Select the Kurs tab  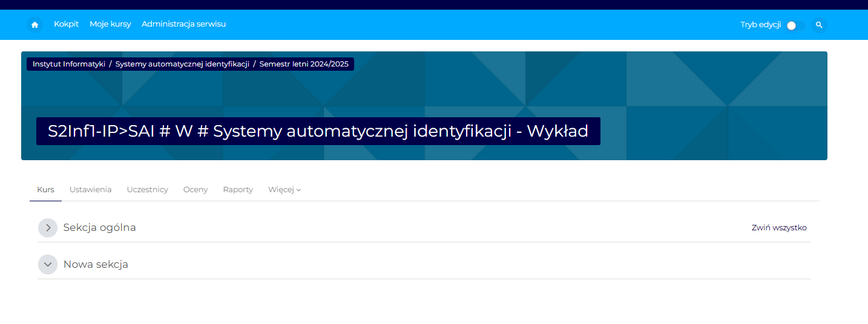click(45, 190)
